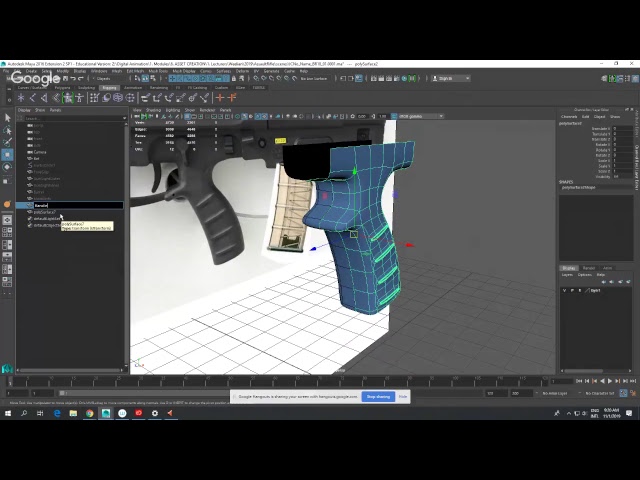Screen dimensions: 640x480
Task: Open Options menu in Layer Editor
Action: pos(584,275)
